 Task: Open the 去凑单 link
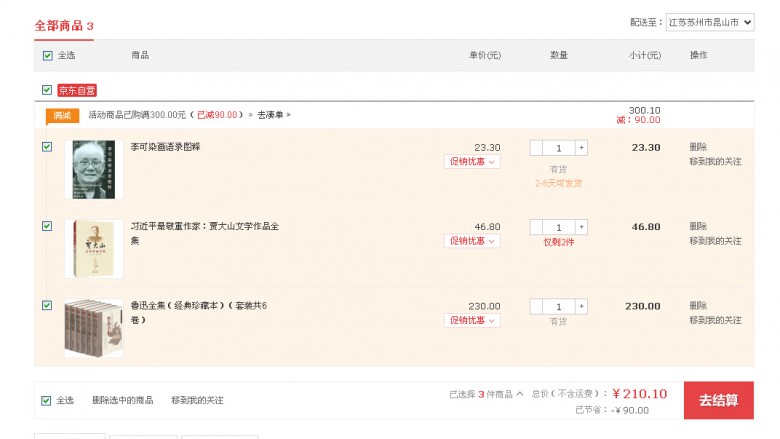click(274, 115)
